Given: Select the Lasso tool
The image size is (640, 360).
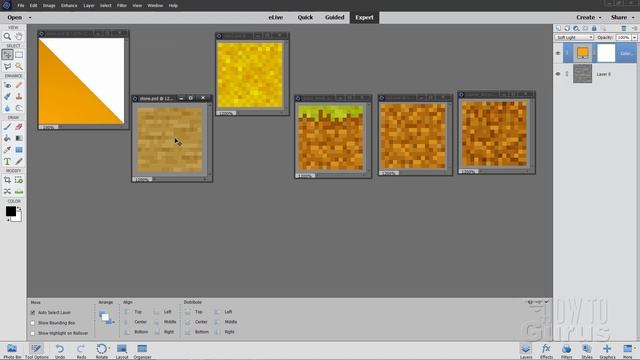Looking at the screenshot, I should click(7, 66).
